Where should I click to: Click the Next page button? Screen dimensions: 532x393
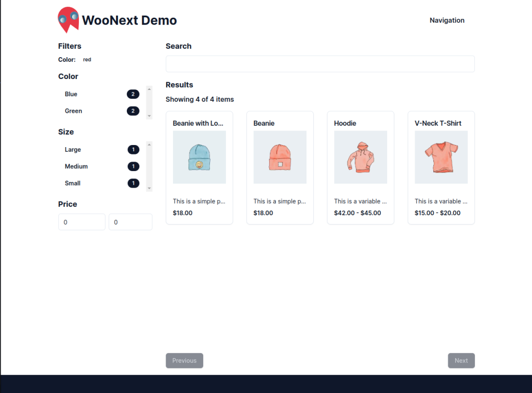(x=461, y=361)
